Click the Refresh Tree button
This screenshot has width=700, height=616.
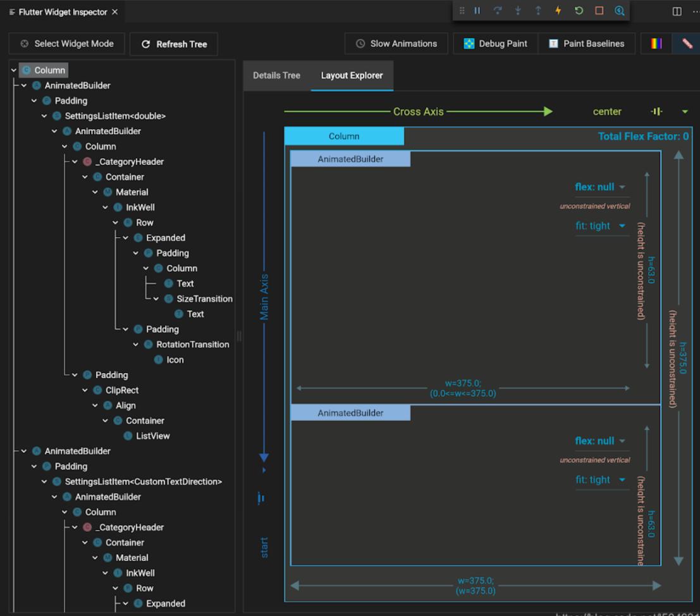click(x=173, y=44)
